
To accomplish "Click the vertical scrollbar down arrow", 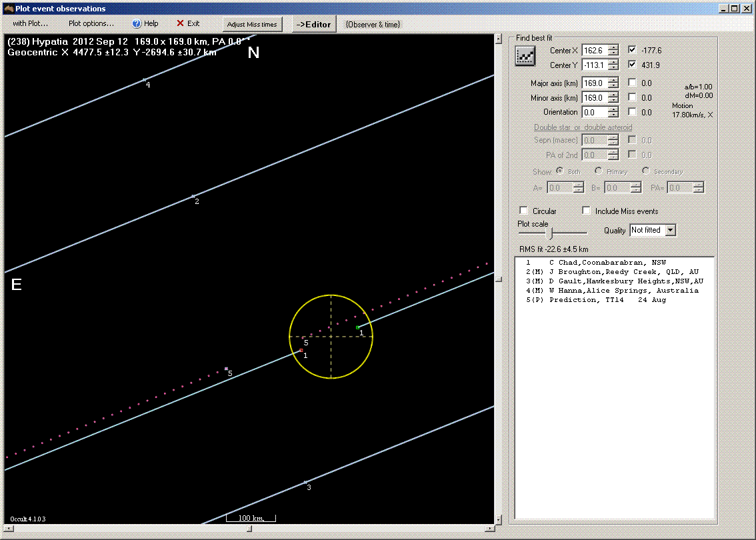I will [499, 519].
